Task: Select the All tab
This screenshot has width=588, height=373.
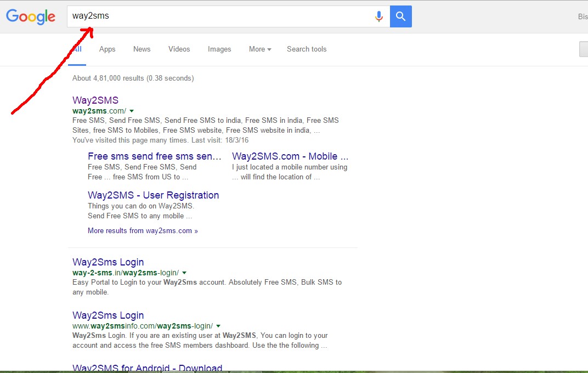Action: coord(77,49)
